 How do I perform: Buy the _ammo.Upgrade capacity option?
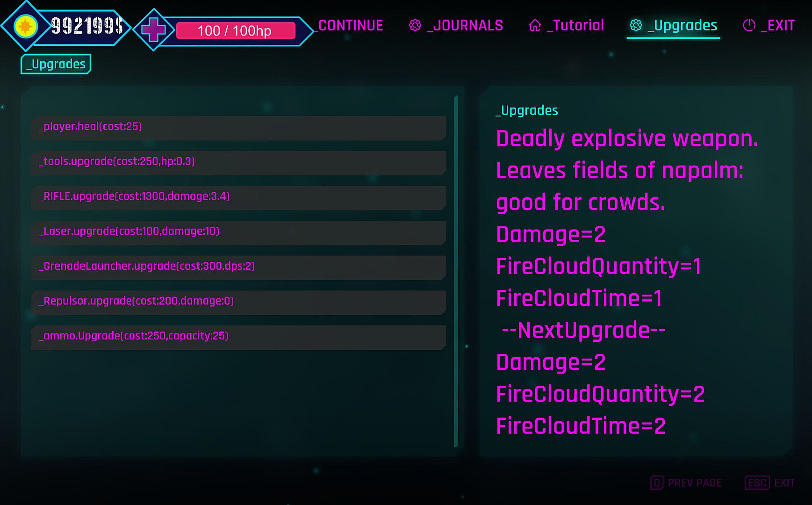click(x=238, y=337)
